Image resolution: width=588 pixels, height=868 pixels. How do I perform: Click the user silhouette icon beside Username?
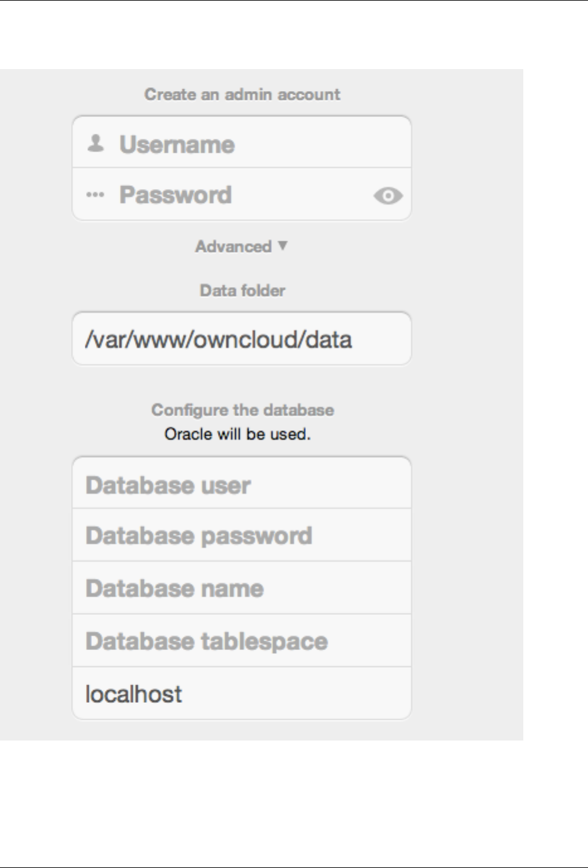pos(95,144)
